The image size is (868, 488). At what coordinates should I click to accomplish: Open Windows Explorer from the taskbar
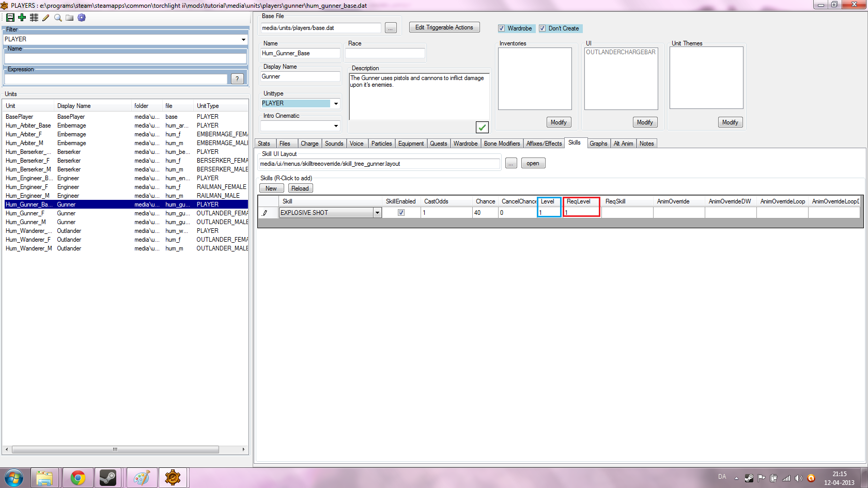click(45, 478)
